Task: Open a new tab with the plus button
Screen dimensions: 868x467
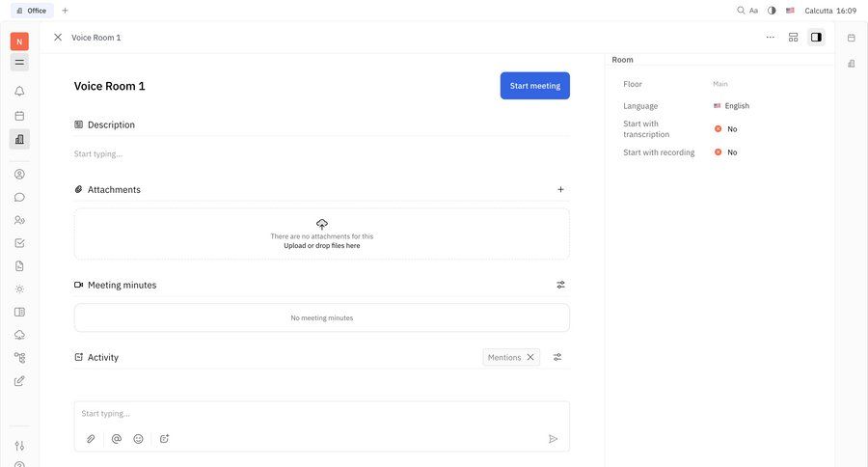Action: (65, 11)
